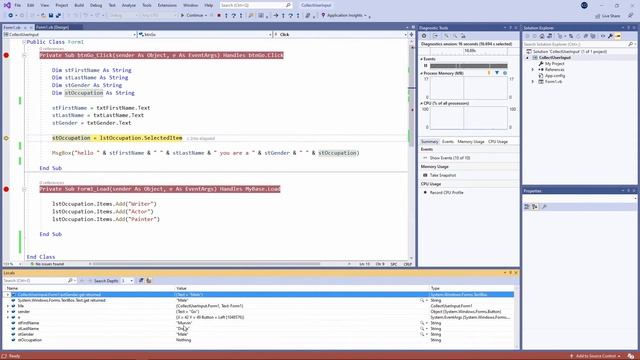The height and width of the screenshot is (360, 640).
Task: Click the Locals search magnifier icon
Action: point(70,281)
